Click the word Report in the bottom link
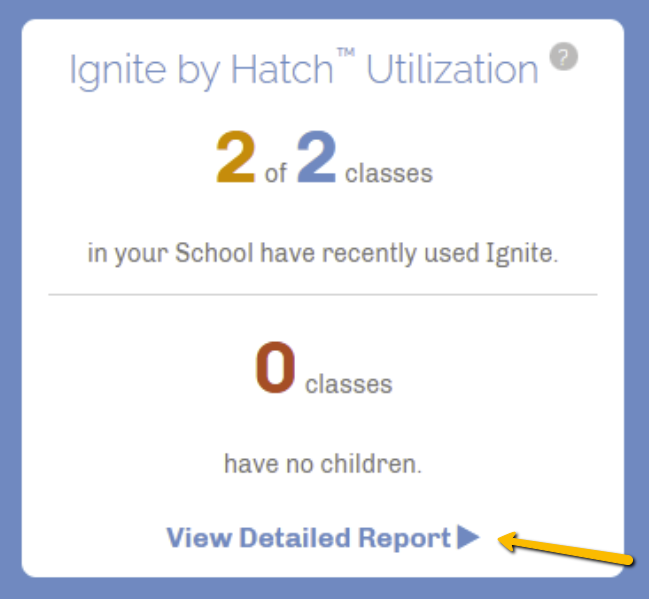The height and width of the screenshot is (599, 649). (402, 538)
